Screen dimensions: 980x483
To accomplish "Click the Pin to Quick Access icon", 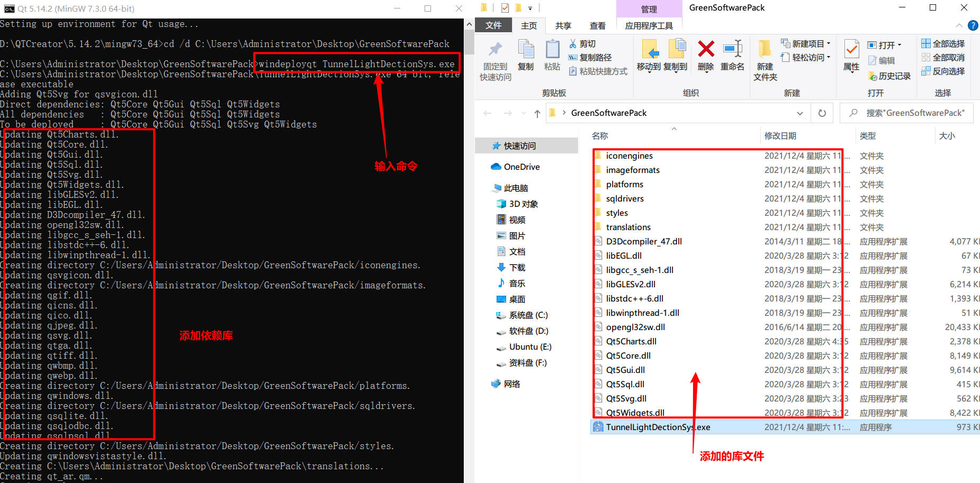I will click(x=495, y=50).
